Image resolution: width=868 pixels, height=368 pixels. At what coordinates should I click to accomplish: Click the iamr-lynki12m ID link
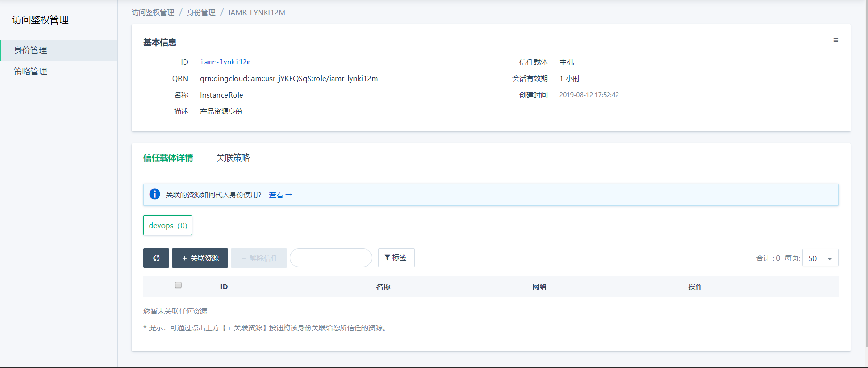click(225, 62)
